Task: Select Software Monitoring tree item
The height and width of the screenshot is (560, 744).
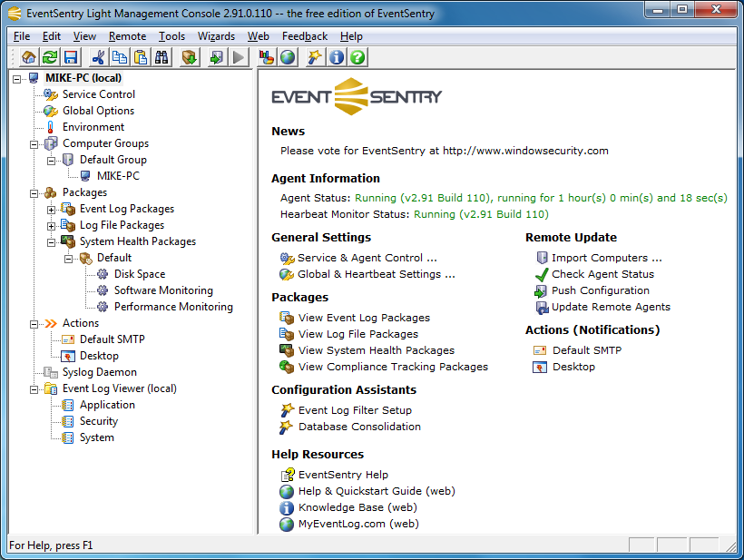Action: pyautogui.click(x=163, y=290)
